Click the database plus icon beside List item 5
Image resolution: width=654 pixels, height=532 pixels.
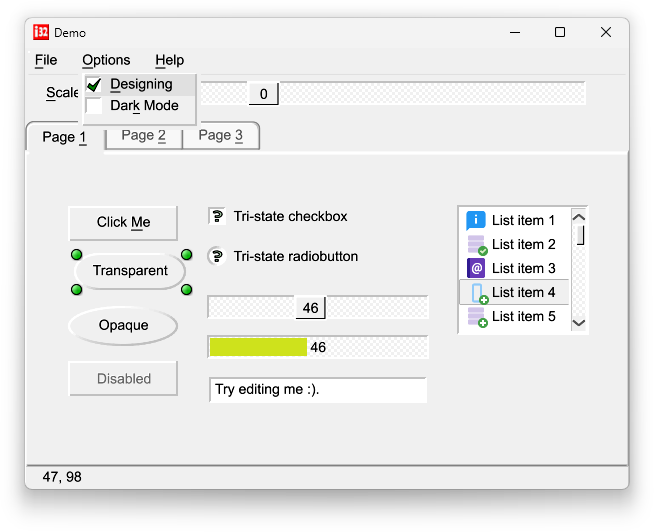477,317
